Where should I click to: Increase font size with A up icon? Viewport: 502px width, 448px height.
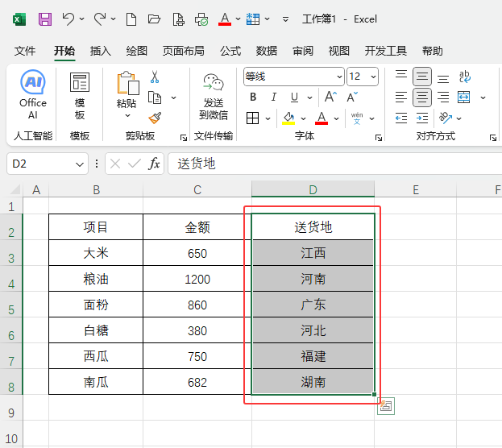click(330, 97)
